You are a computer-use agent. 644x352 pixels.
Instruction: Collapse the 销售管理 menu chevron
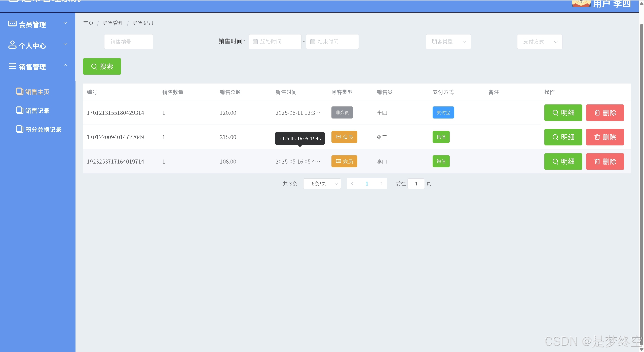[x=65, y=65]
